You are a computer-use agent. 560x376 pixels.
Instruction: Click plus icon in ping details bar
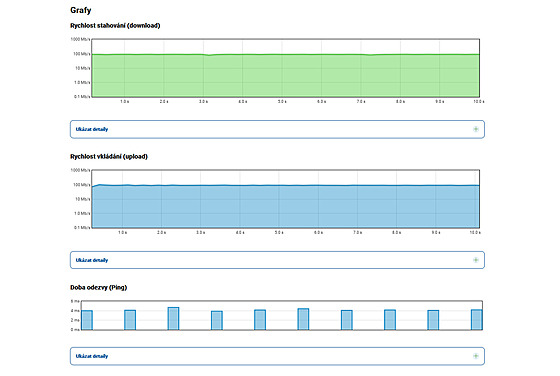[476, 356]
